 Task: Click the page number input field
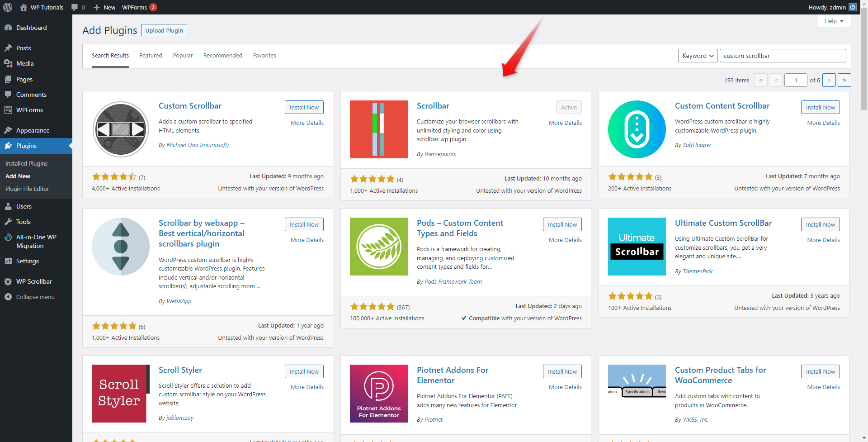click(796, 80)
